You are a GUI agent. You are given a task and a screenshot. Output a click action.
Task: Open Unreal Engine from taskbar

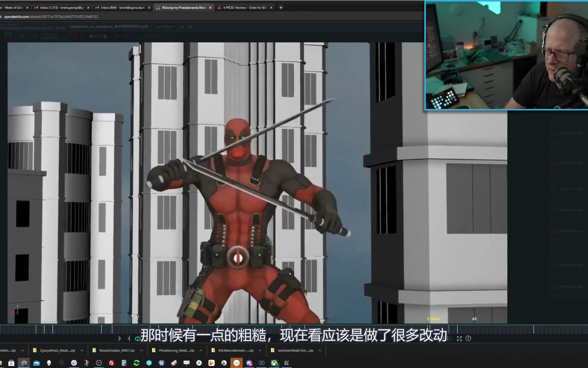[161, 363]
